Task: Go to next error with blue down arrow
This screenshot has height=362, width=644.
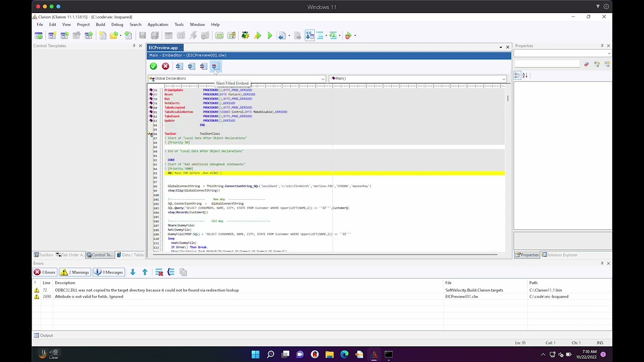Action: pos(133,273)
